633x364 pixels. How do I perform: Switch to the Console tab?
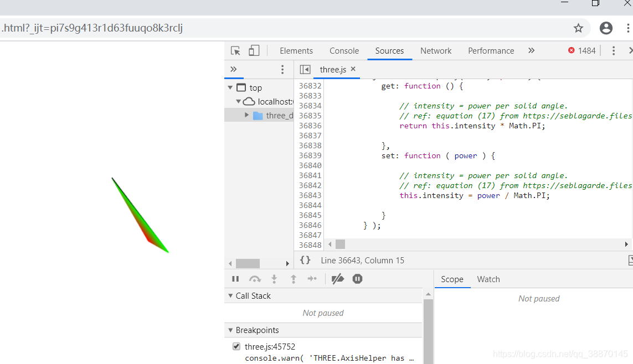[x=344, y=51]
